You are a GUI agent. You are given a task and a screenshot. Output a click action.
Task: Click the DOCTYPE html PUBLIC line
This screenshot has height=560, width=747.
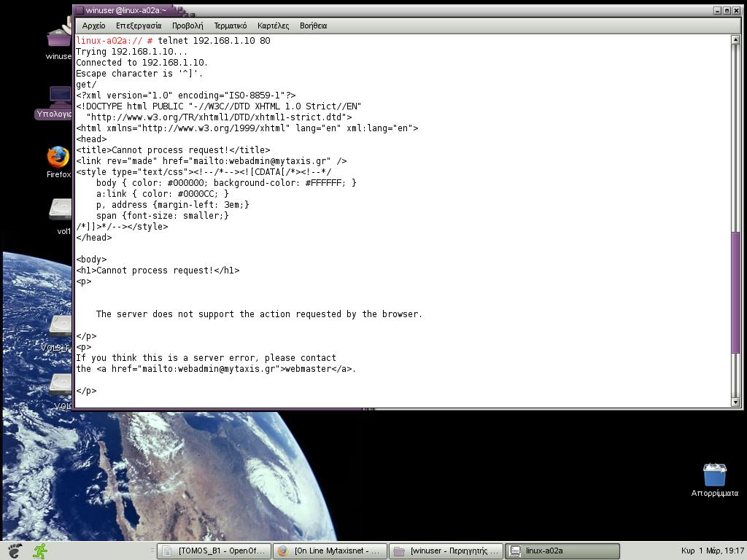tap(219, 106)
